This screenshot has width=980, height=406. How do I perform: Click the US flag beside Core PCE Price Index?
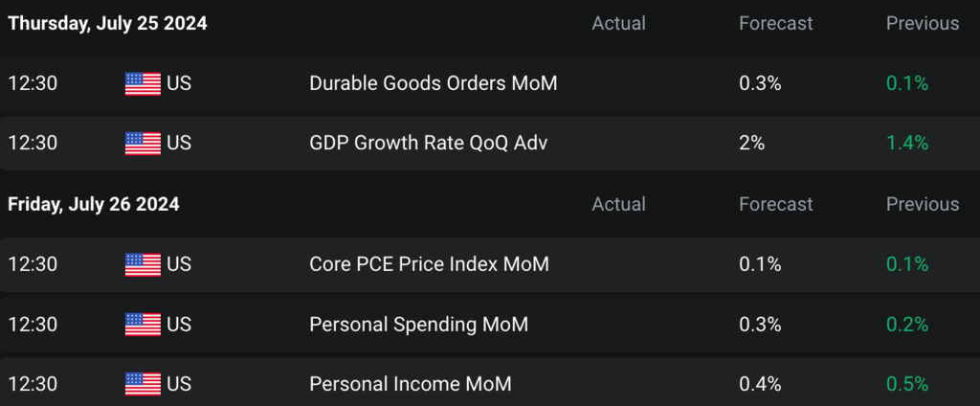[x=143, y=264]
